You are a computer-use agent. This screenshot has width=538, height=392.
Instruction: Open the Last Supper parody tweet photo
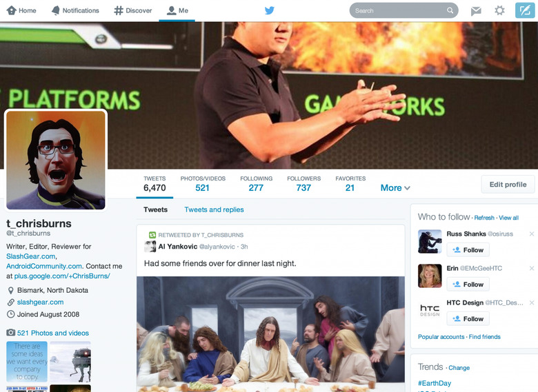coord(270,334)
